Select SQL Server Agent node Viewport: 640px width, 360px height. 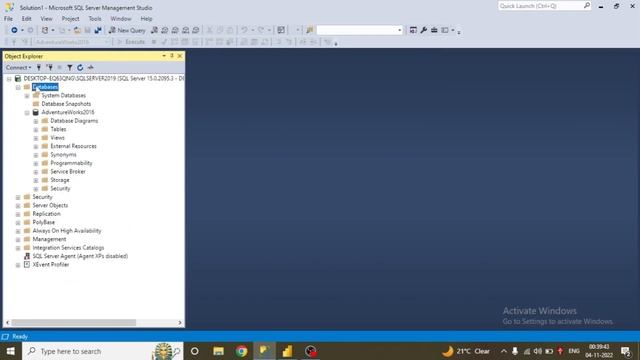pyautogui.click(x=80, y=256)
